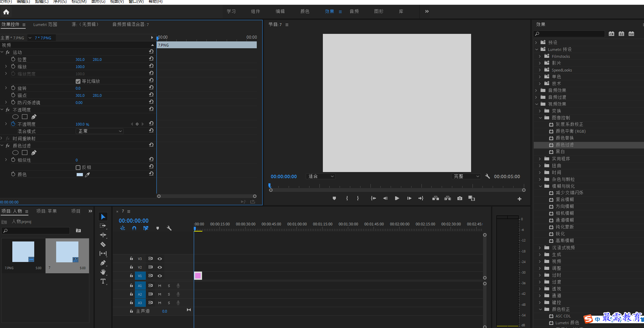The image size is (644, 328).
Task: Switch to 音频 workspace
Action: [354, 12]
